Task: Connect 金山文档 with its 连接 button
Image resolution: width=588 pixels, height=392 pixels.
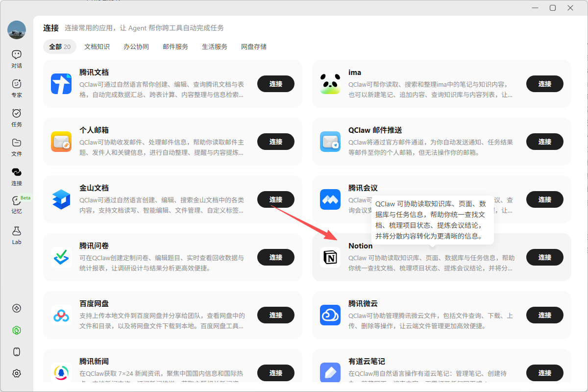Action: click(x=276, y=199)
